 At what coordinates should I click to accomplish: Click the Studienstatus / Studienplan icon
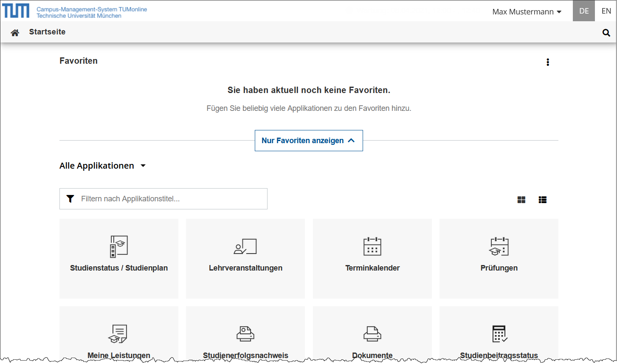(x=119, y=246)
